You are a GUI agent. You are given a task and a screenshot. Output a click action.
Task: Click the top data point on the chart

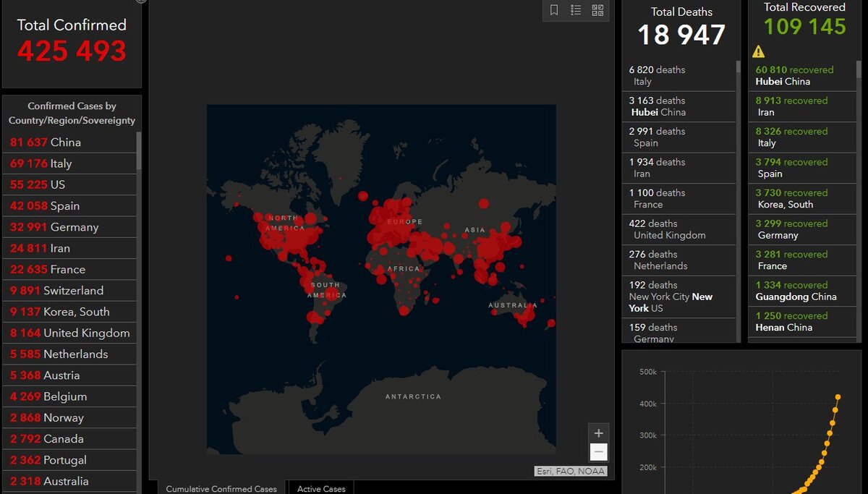point(838,396)
